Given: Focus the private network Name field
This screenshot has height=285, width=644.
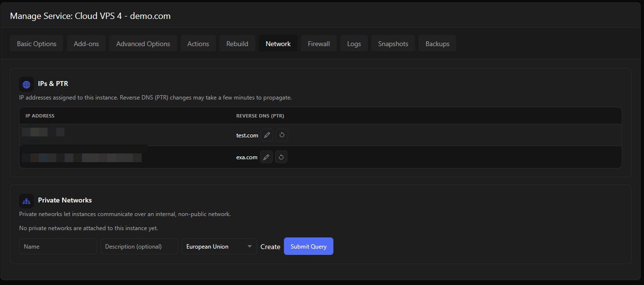Looking at the screenshot, I should coord(58,246).
